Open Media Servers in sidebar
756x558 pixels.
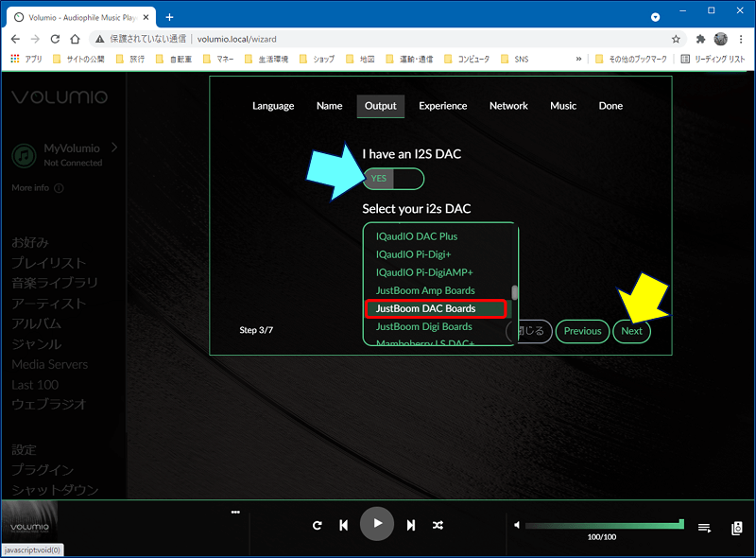tap(50, 364)
